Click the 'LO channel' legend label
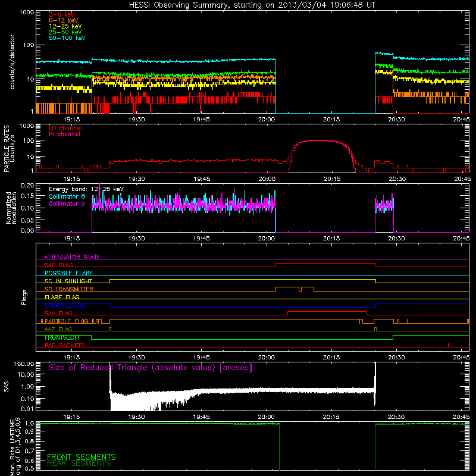The image size is (476, 476). point(65,128)
